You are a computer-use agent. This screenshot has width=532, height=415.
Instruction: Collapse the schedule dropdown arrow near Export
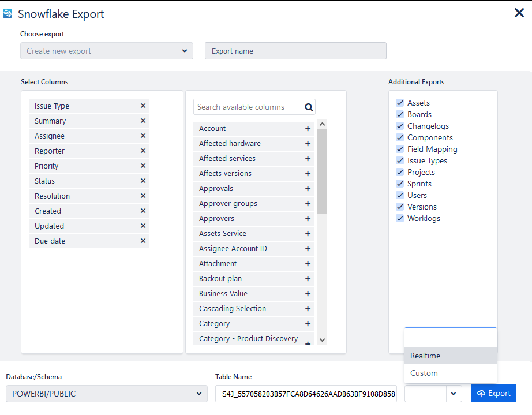tap(453, 394)
